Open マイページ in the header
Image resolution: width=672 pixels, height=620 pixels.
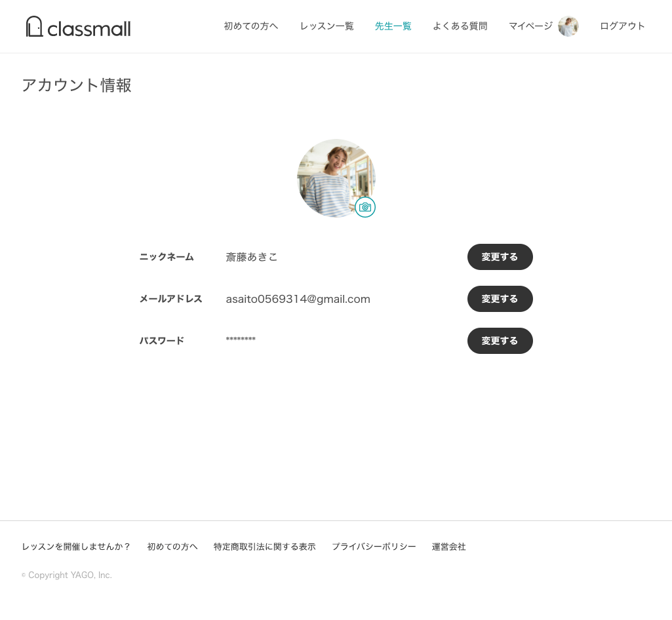click(530, 26)
